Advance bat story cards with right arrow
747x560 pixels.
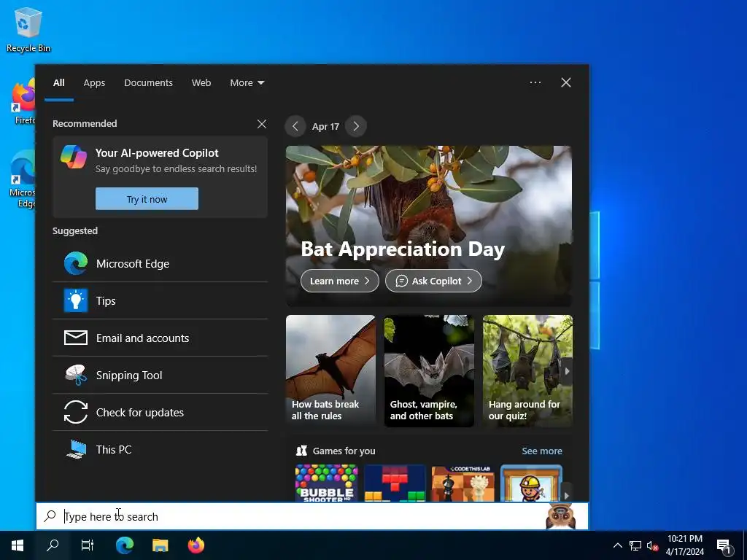tap(567, 371)
